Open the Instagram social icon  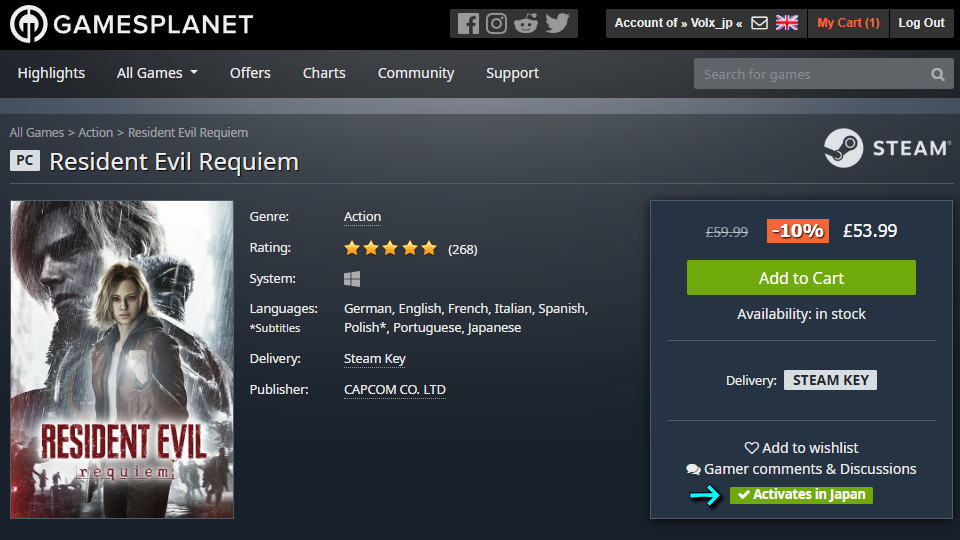click(497, 23)
